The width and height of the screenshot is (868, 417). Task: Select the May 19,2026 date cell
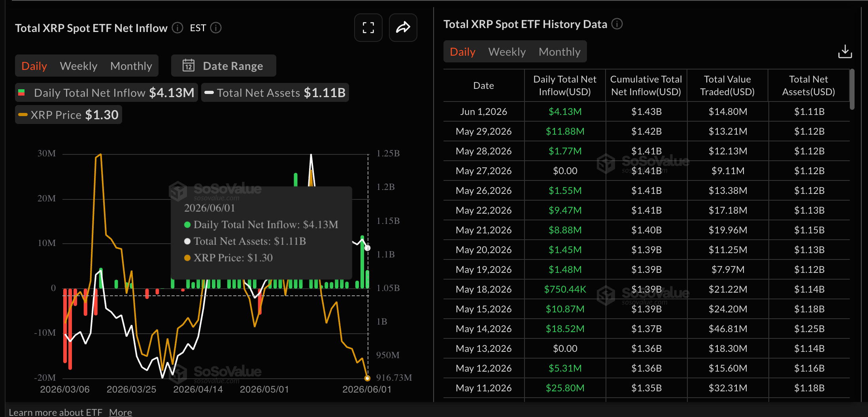(x=484, y=270)
